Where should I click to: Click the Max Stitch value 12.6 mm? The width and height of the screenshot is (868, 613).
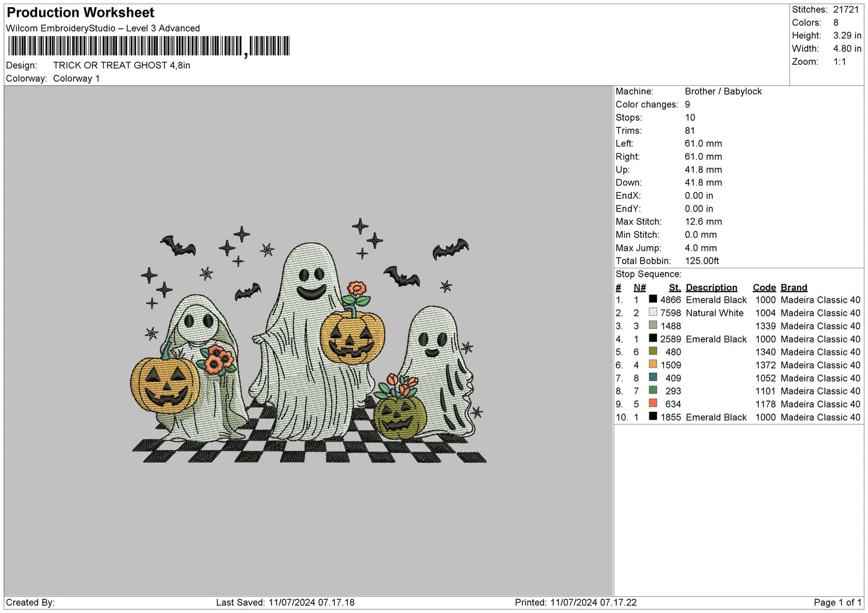[x=703, y=222]
